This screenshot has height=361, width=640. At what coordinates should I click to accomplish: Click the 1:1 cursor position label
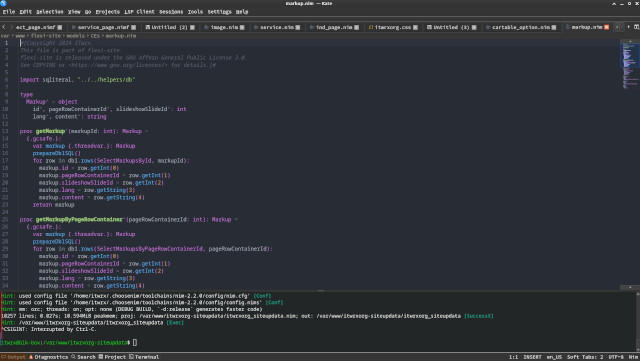pos(513,357)
